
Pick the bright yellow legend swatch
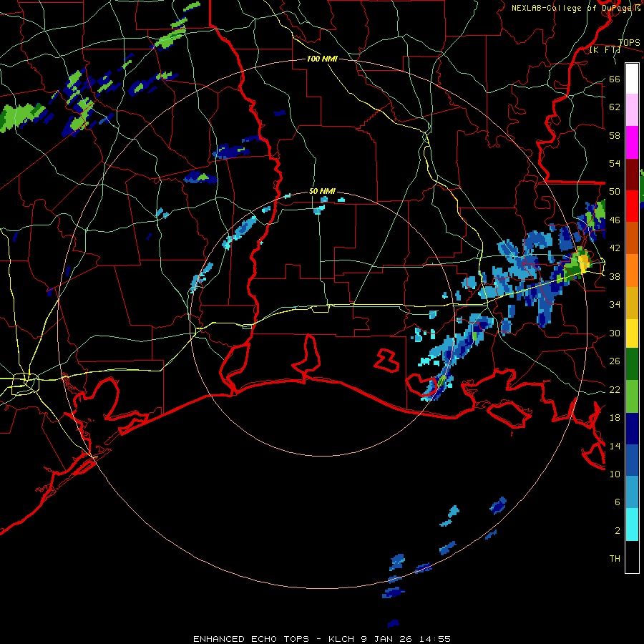point(632,333)
